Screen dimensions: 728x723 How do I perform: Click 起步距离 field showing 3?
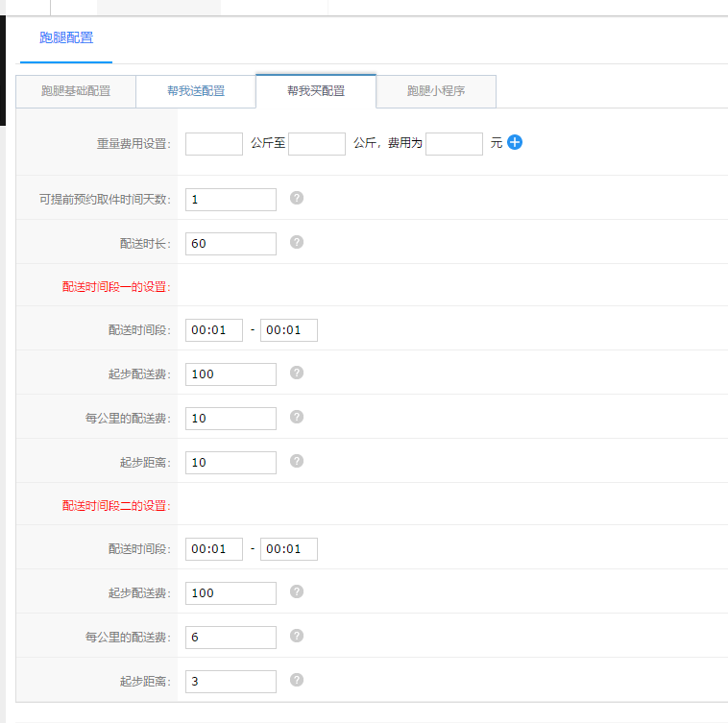pos(231,682)
